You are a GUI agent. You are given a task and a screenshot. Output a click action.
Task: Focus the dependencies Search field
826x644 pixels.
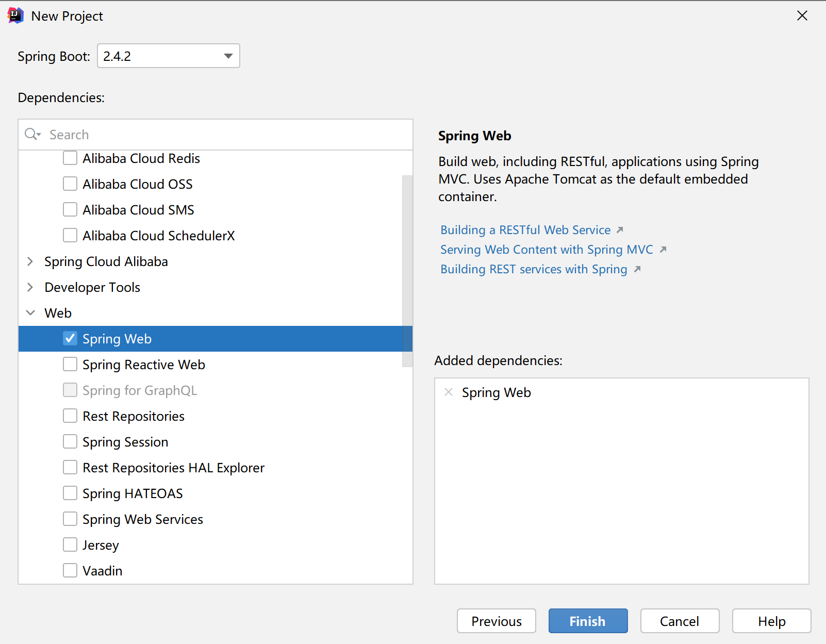216,135
